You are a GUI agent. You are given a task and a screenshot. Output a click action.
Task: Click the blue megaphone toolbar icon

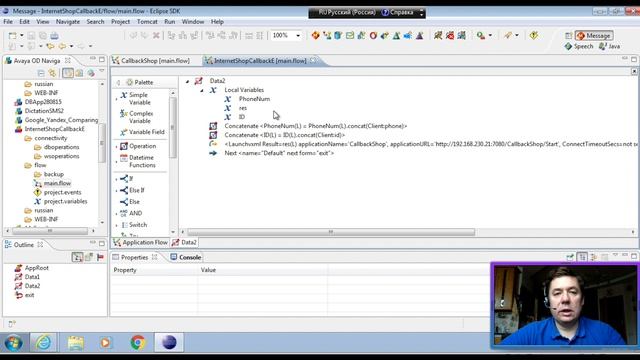point(408,36)
